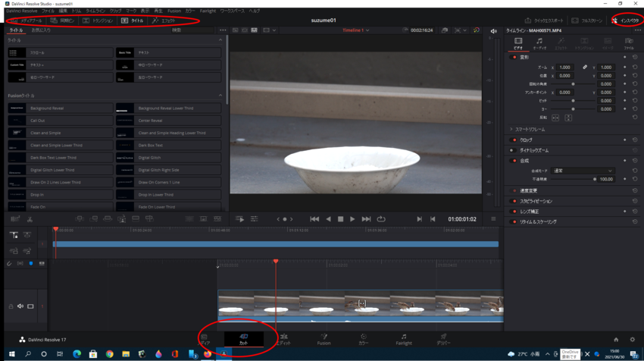This screenshot has width=644, height=361.
Task: Open the ワークスペース menu
Action: [x=232, y=11]
